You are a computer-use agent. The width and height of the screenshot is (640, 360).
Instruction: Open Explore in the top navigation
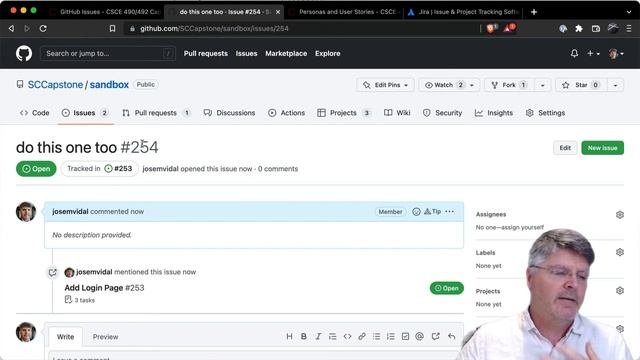(327, 53)
